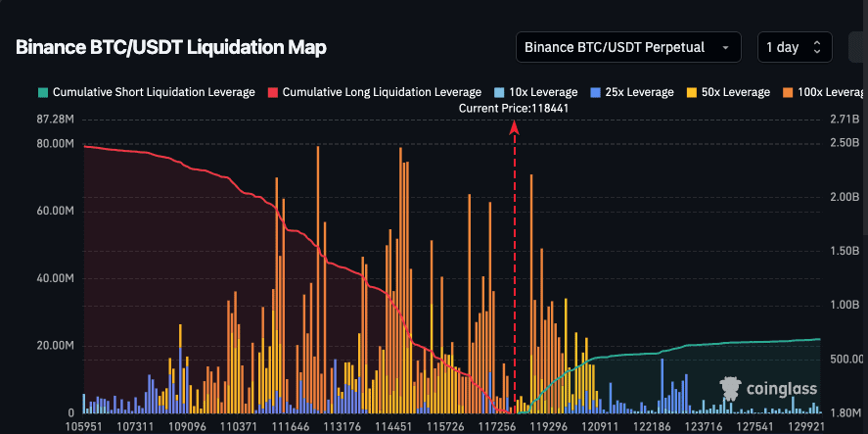
Task: Click the Current Price:118441 label
Action: 514,109
